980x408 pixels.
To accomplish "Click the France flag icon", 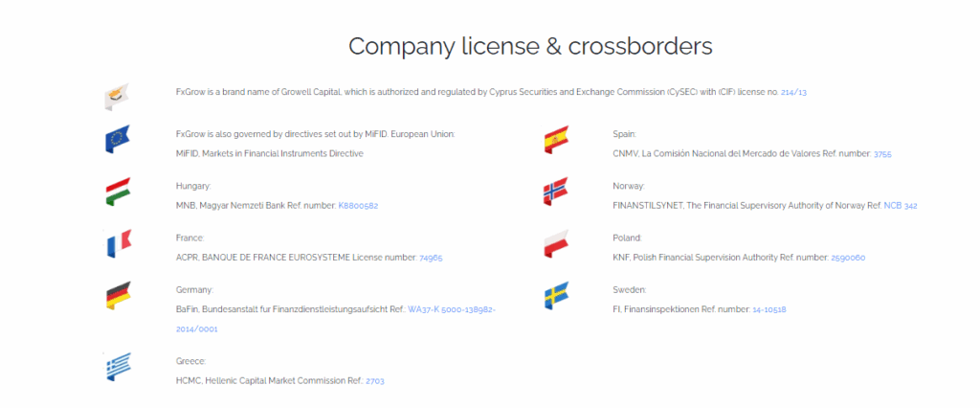I will coord(117,244).
